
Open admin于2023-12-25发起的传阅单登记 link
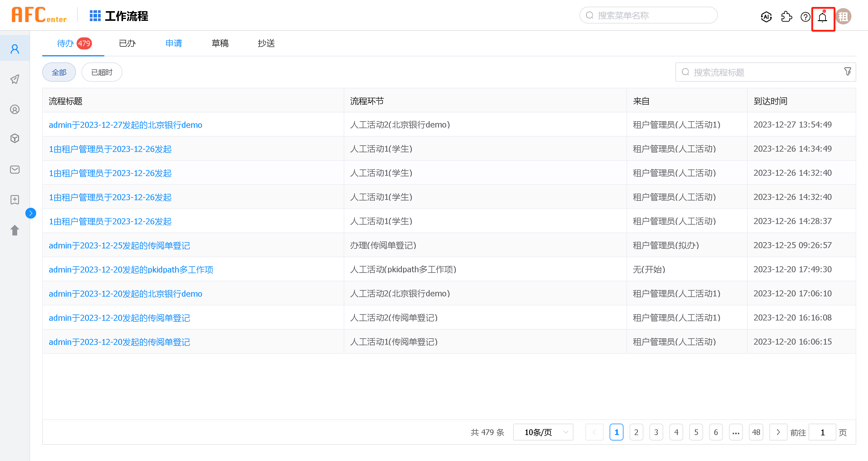[119, 245]
